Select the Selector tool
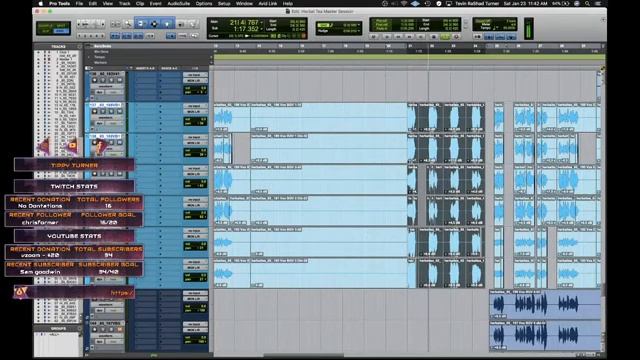 pos(154,24)
